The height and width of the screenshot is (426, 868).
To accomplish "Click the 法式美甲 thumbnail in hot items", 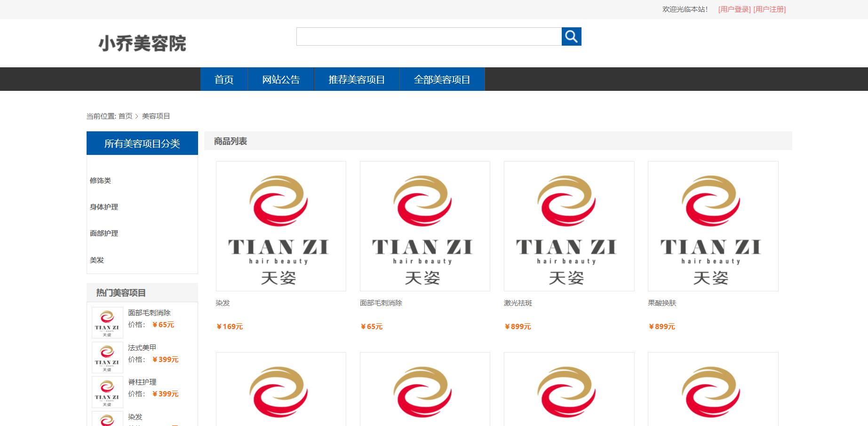I will point(107,357).
